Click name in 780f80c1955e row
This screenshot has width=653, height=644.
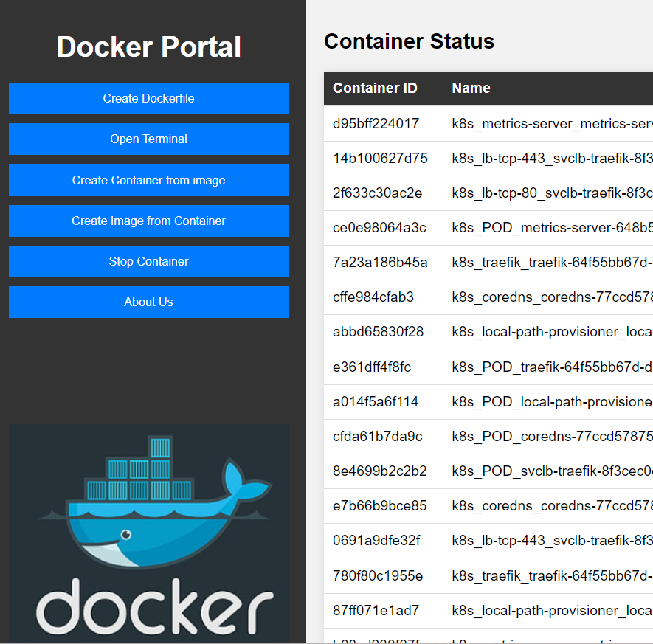pyautogui.click(x=552, y=575)
